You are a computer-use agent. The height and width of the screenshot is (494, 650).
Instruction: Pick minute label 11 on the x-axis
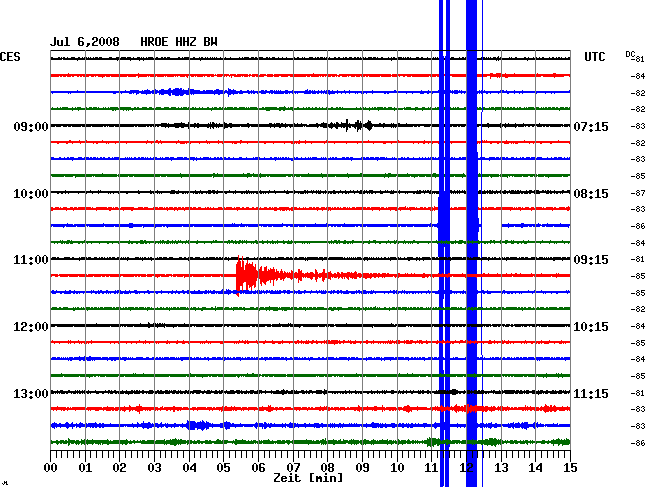(431, 468)
